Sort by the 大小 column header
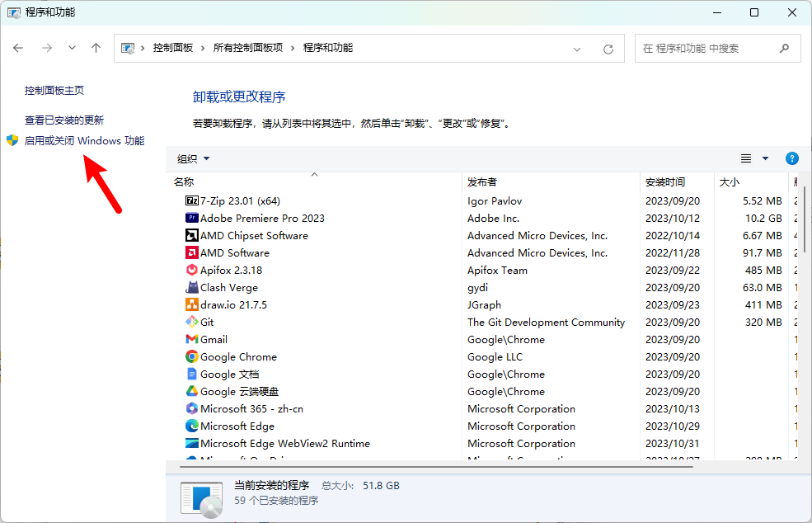The width and height of the screenshot is (812, 523). tap(750, 181)
